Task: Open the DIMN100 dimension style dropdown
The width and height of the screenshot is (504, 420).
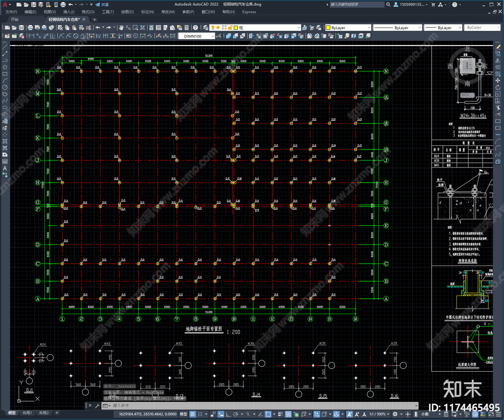Action: [x=197, y=36]
